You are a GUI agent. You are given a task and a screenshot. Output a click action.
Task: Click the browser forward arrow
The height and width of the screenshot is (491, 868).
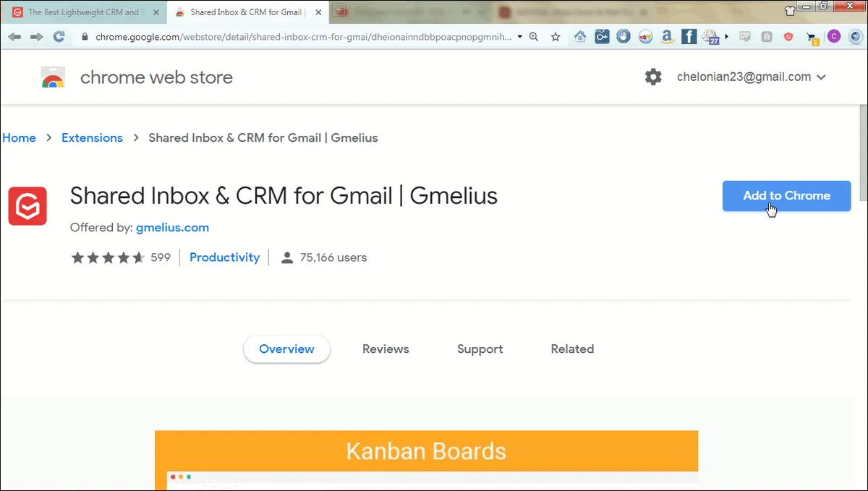pyautogui.click(x=36, y=37)
